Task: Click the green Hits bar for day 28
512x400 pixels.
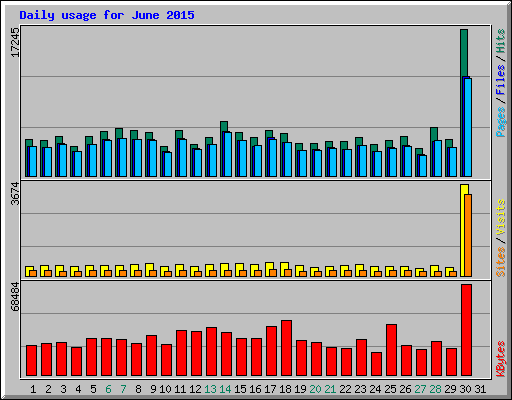Action: (434, 133)
